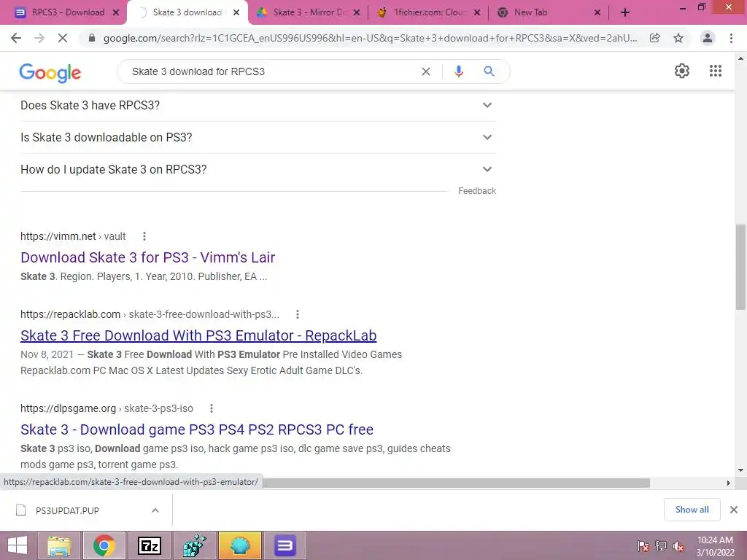Close the 1fichier.com tab
Screen dimensions: 747x560
coord(477,13)
